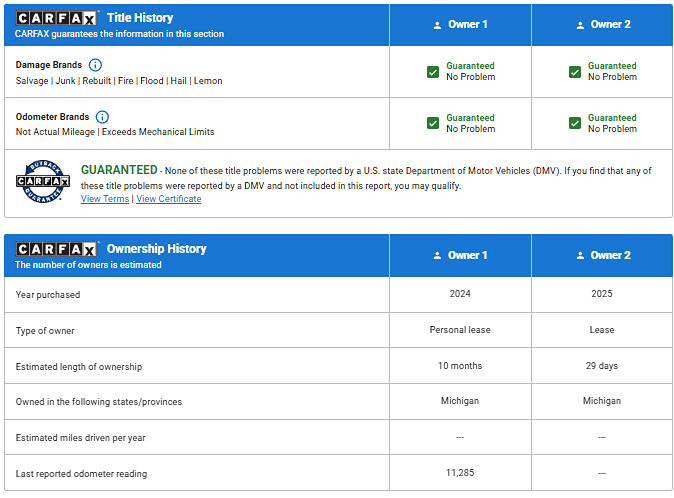Screen dimensions: 674x498
Task: Select the Ownership History section heading
Action: click(x=156, y=249)
